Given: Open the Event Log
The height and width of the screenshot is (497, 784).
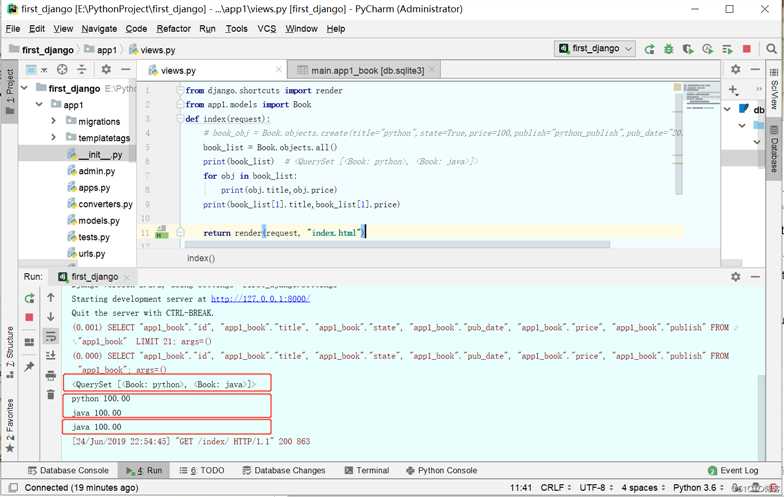Looking at the screenshot, I should (734, 470).
